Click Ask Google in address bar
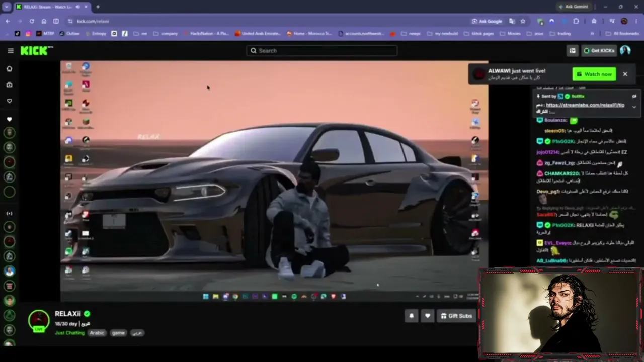The image size is (644, 362). click(487, 21)
